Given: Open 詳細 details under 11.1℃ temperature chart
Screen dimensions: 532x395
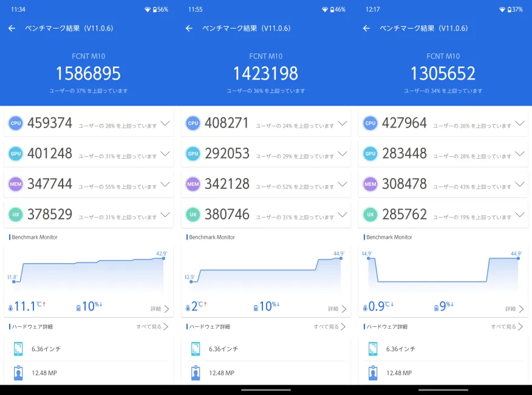Looking at the screenshot, I should [x=160, y=309].
